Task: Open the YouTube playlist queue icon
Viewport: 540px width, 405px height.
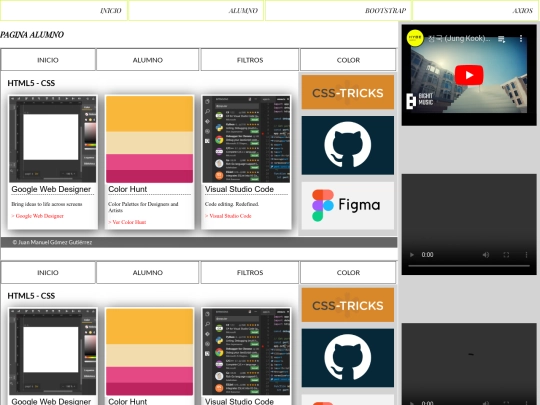Action: point(501,39)
